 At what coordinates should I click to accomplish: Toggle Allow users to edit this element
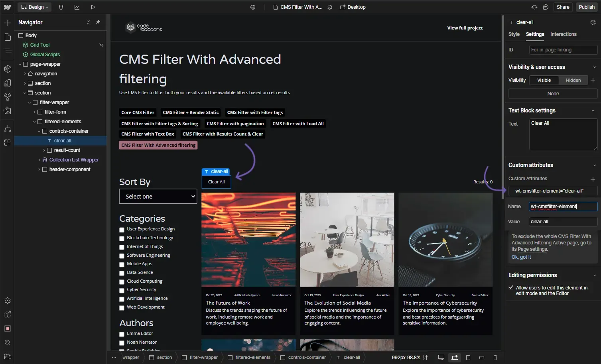(x=511, y=287)
